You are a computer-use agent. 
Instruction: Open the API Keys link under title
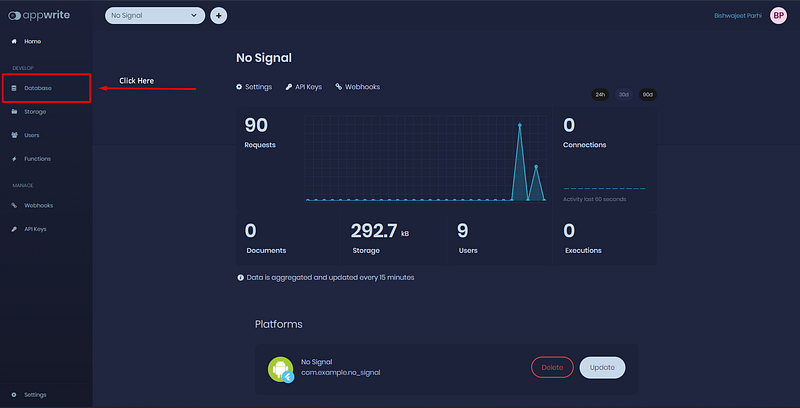[308, 87]
